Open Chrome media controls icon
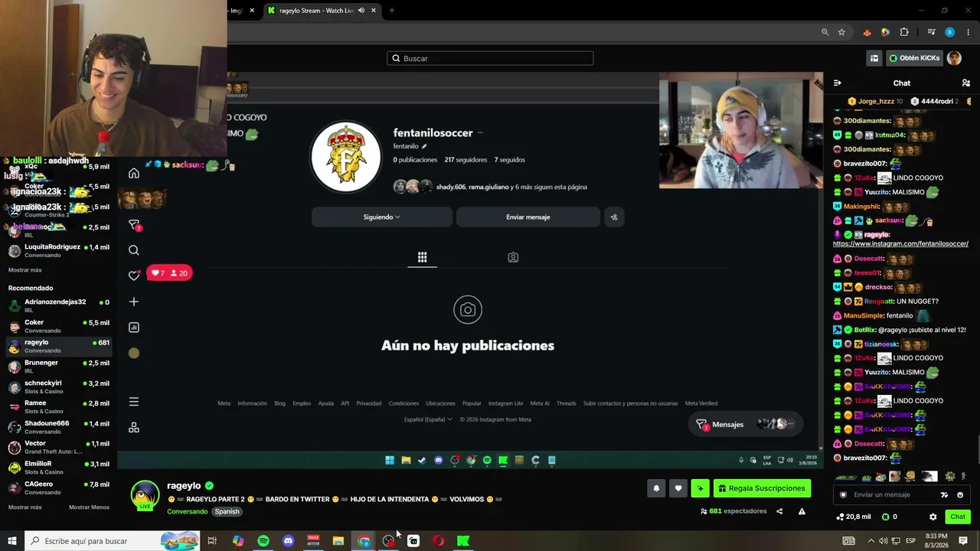This screenshot has width=980, height=551. pyautogui.click(x=931, y=32)
